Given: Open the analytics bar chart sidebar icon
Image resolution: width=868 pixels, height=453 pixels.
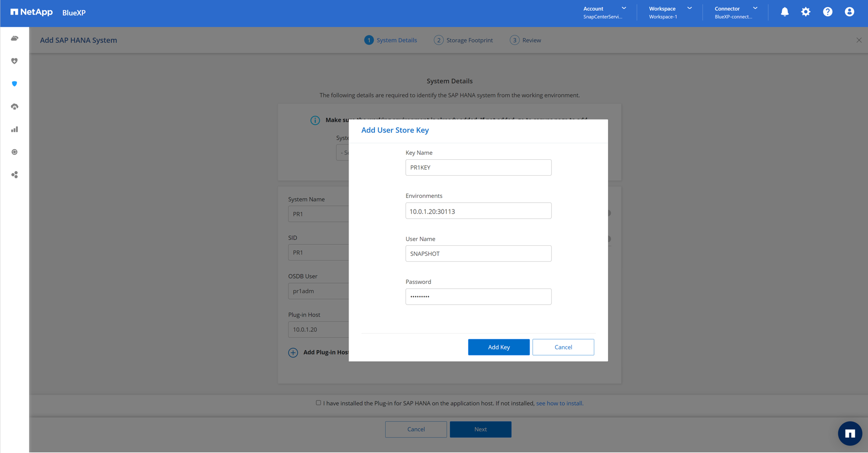Looking at the screenshot, I should pyautogui.click(x=14, y=130).
